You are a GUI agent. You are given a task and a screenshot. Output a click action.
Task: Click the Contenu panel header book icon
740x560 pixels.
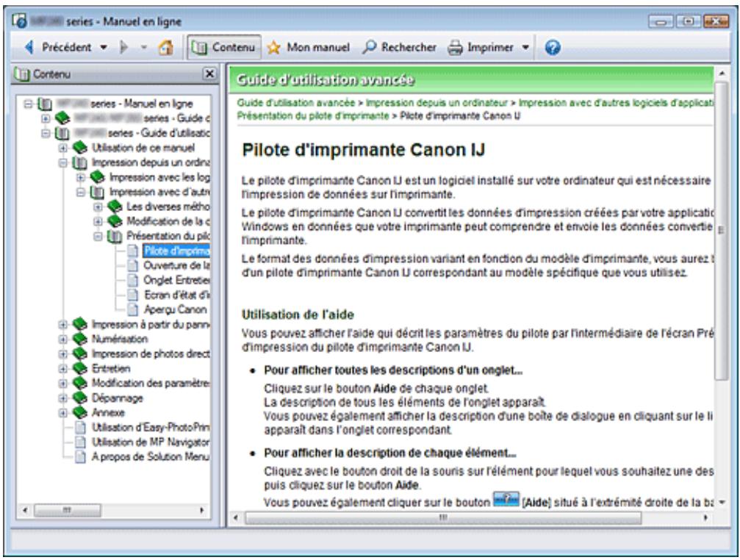[21, 74]
